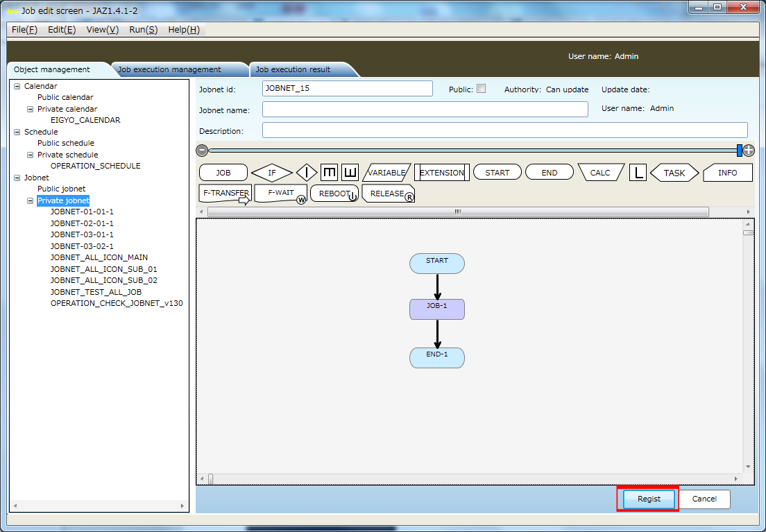Collapse the Calendar tree node
Image resolution: width=766 pixels, height=532 pixels.
17,86
